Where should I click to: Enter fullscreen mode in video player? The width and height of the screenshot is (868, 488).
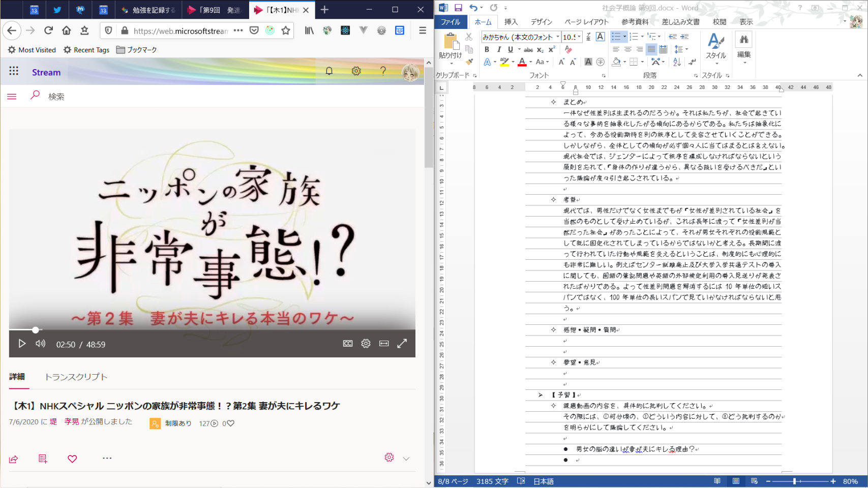click(402, 344)
